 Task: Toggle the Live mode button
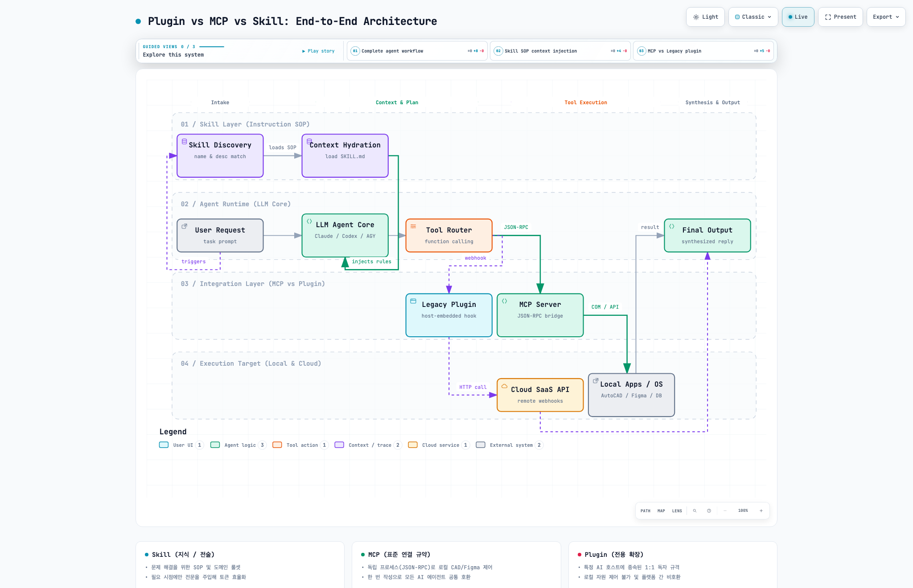(x=798, y=17)
